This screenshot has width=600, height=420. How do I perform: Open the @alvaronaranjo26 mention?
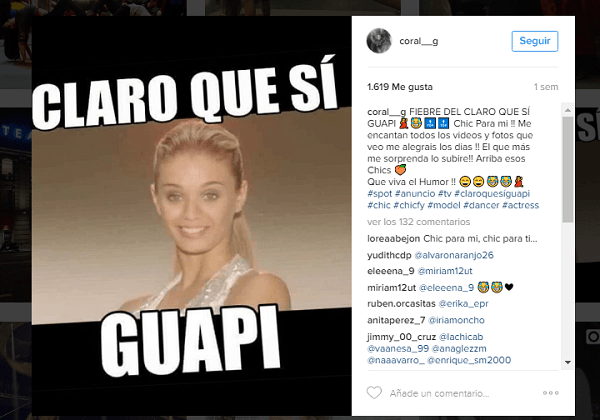tap(454, 255)
